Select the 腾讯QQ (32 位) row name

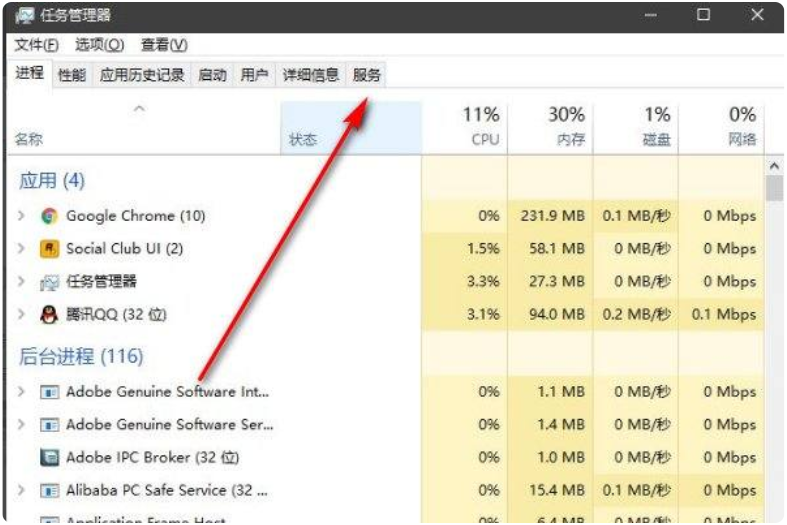click(x=116, y=314)
